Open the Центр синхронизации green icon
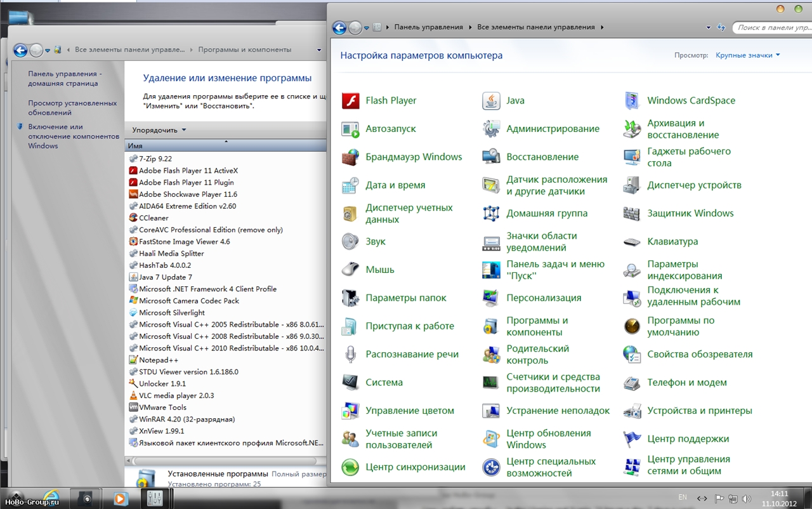812x509 pixels. pyautogui.click(x=351, y=468)
